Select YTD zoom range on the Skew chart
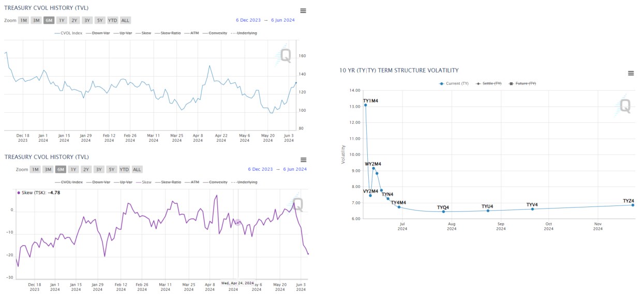Screen dimensions: 644x295 click(124, 169)
